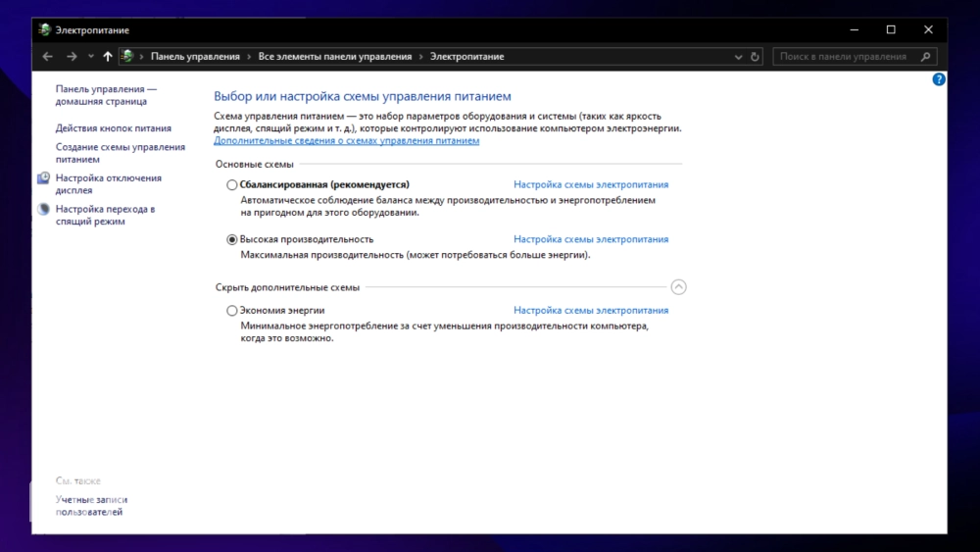The height and width of the screenshot is (552, 980).
Task: Open Дополнительные сведения о схемах управления питанием
Action: point(346,140)
